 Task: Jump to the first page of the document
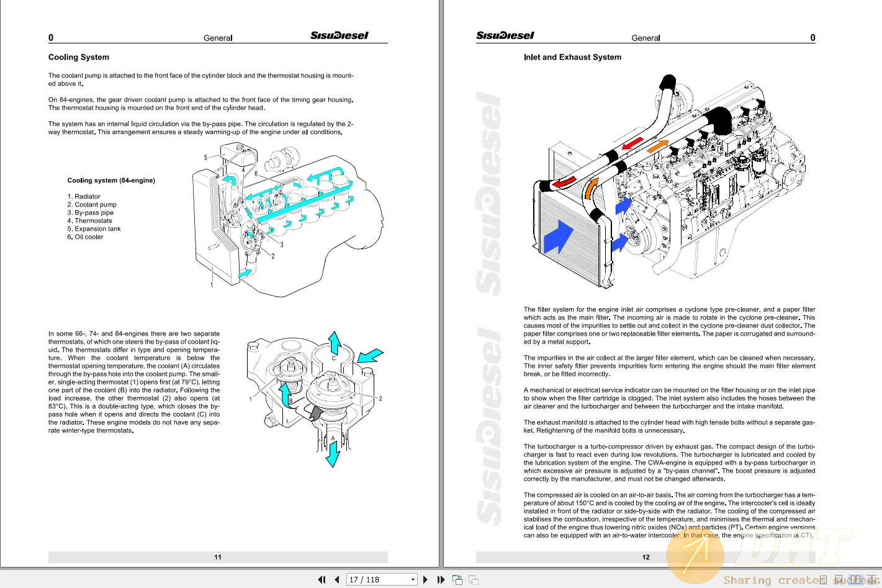click(x=322, y=579)
